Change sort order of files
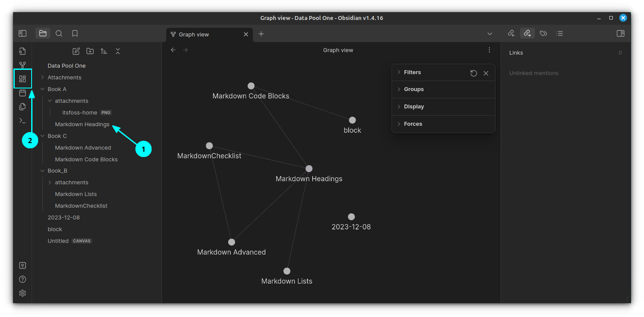Image resolution: width=644 pixels, height=317 pixels. point(104,51)
